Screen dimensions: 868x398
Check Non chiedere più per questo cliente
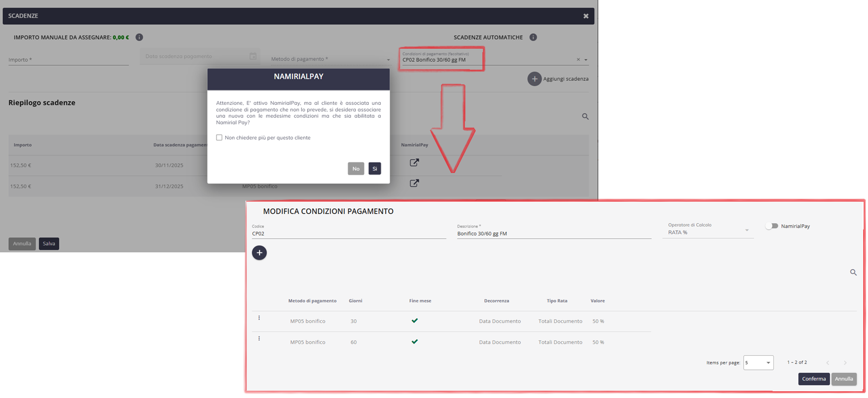pyautogui.click(x=220, y=138)
